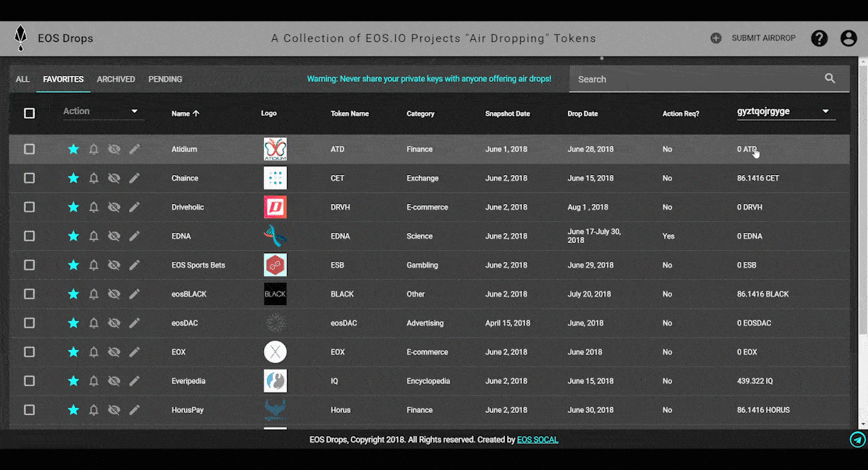
Task: Edit the Driveholic entry with pencil icon
Action: (x=135, y=207)
